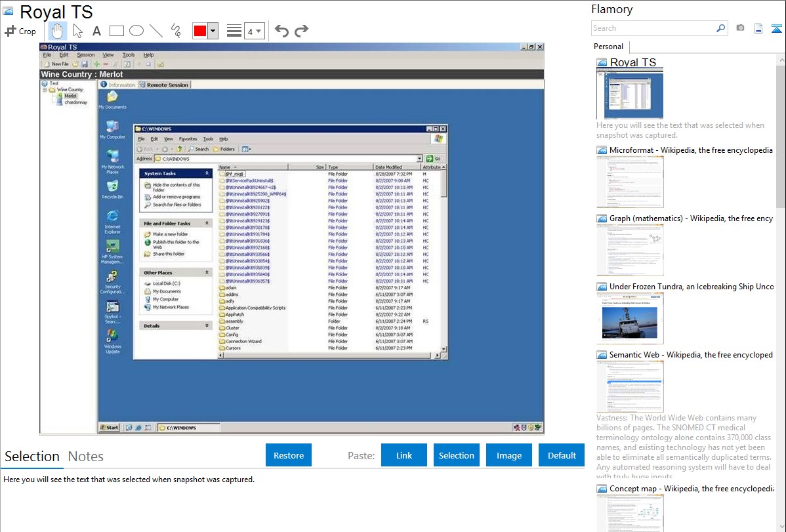This screenshot has width=786, height=532.
Task: Open the File menu in Royal TS
Action: pos(47,55)
